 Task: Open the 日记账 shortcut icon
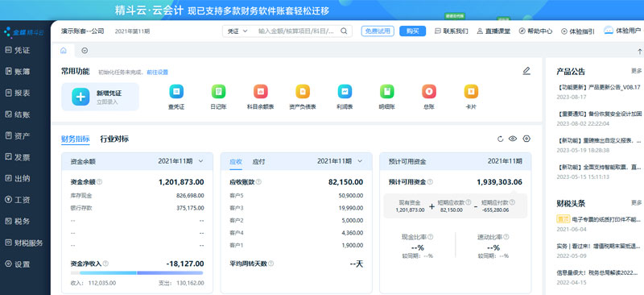pyautogui.click(x=218, y=91)
